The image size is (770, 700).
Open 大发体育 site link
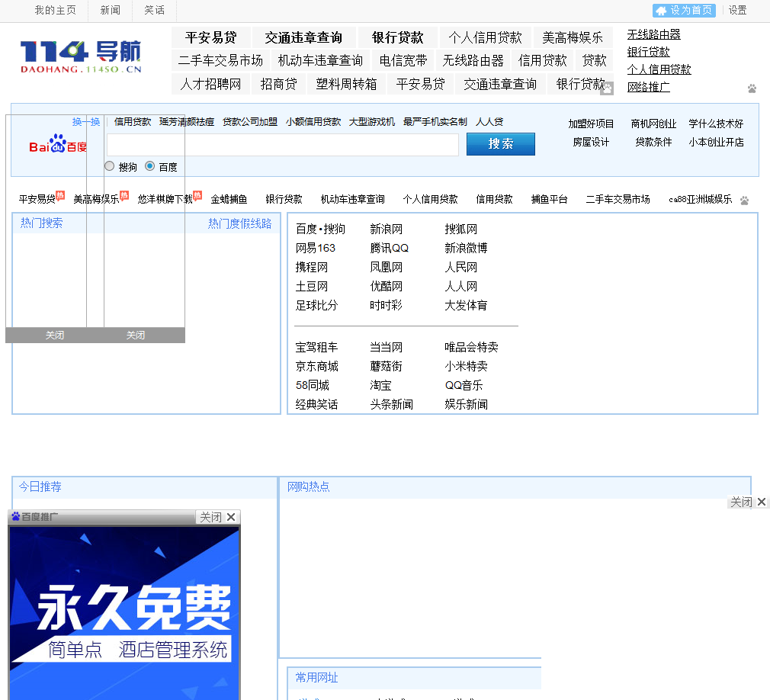coord(466,306)
